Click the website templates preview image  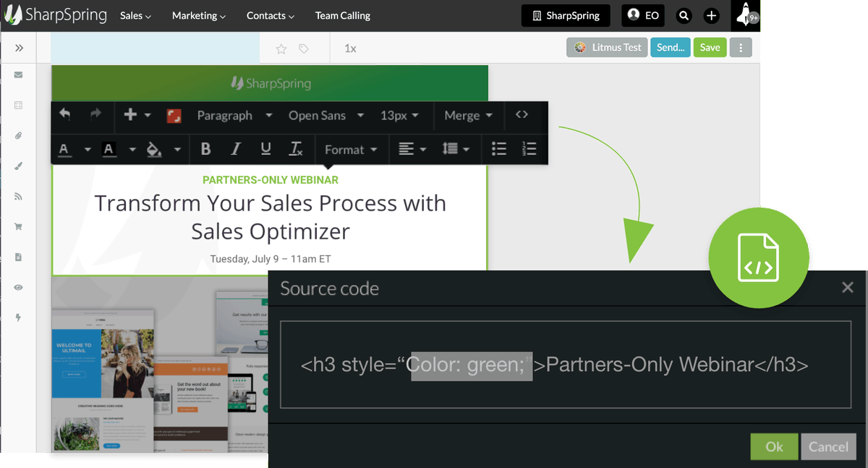coord(160,364)
